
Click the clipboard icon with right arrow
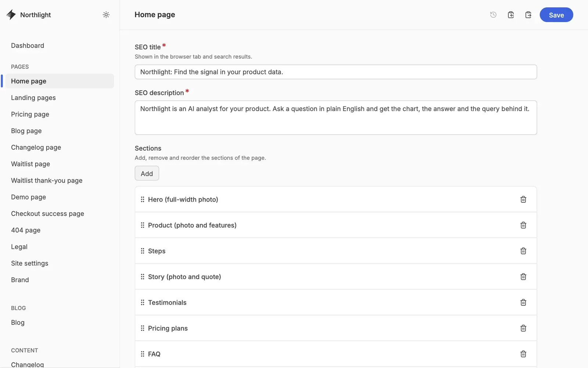pyautogui.click(x=528, y=15)
